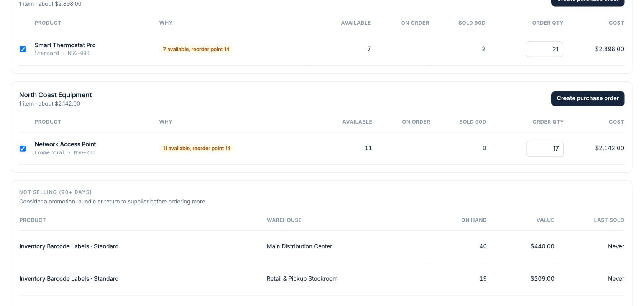Image resolution: width=644 pixels, height=306 pixels.
Task: Click the "7 available, reorder point 14" badge
Action: pos(196,49)
